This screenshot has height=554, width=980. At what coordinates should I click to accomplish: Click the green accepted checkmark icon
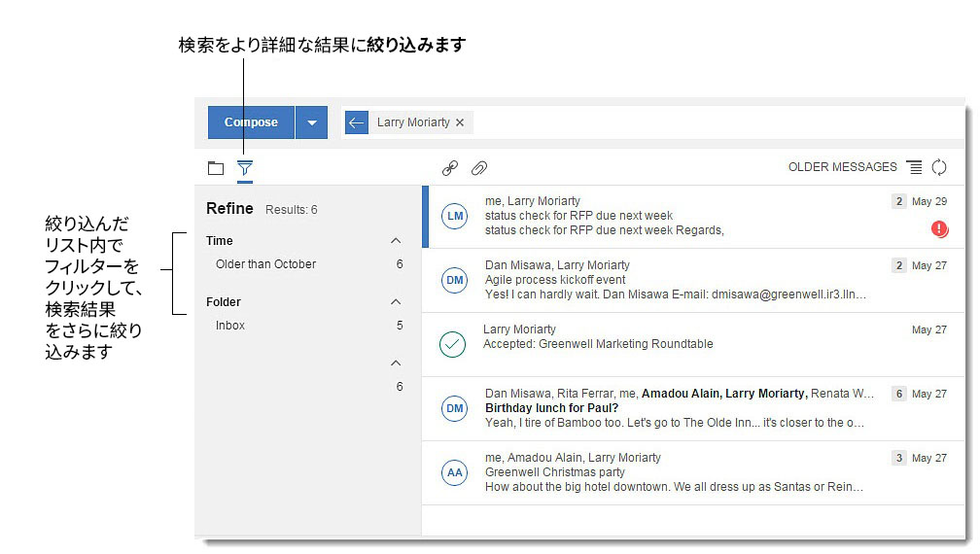(x=453, y=344)
